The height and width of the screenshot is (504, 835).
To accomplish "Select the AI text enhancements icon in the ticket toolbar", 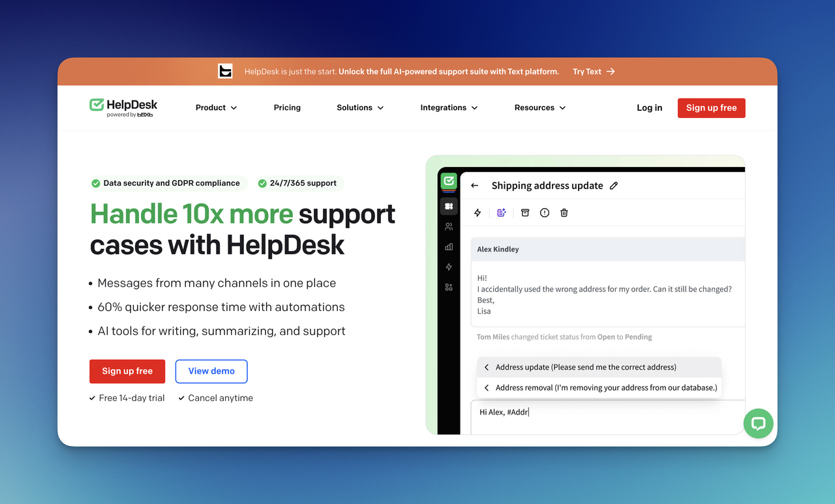I will coord(501,212).
